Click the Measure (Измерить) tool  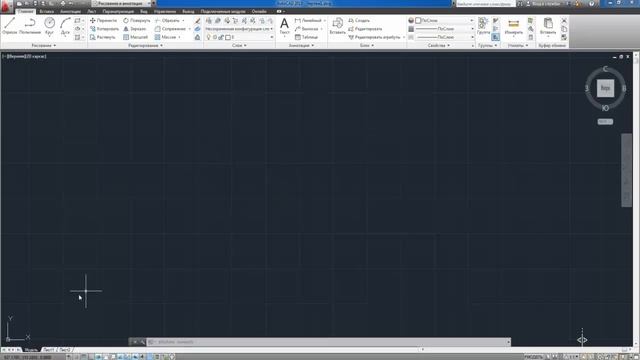[x=513, y=26]
